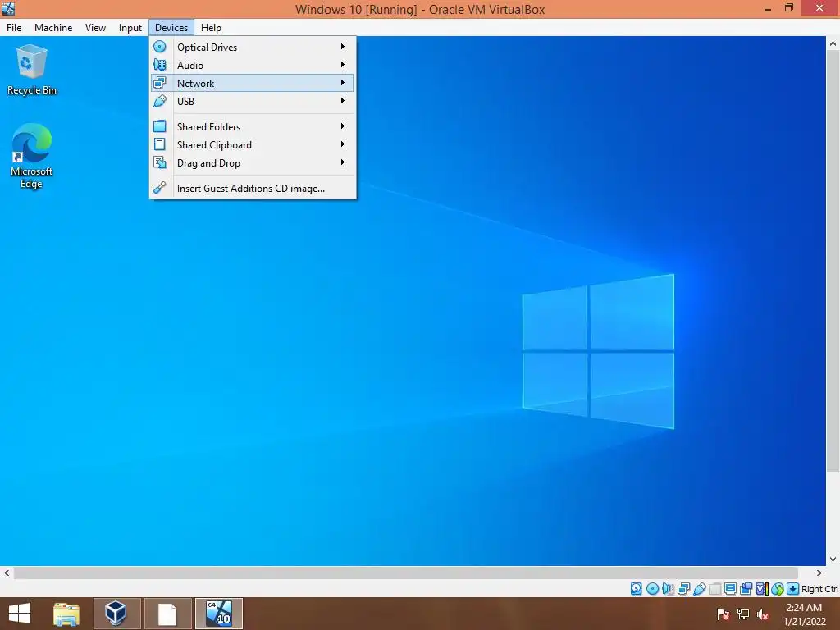Click the vertical scrollbar down arrow
The width and height of the screenshot is (840, 630).
(833, 559)
